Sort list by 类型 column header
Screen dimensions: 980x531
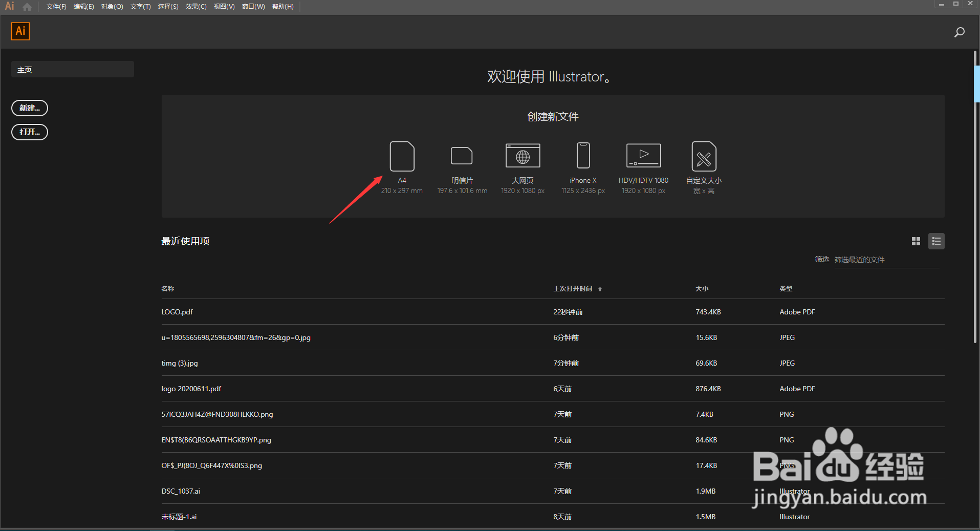786,289
